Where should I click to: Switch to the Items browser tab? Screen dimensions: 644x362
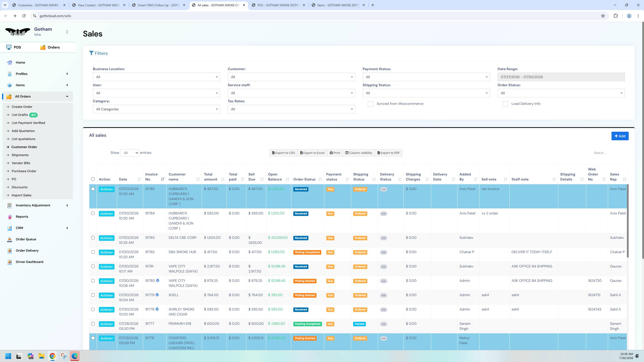(338, 5)
